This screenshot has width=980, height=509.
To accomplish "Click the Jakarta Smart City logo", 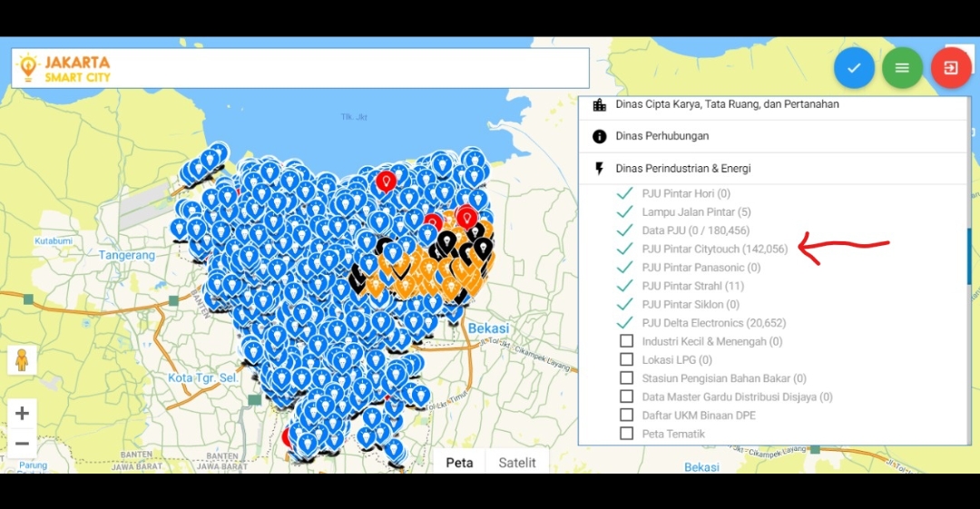I will point(64,68).
